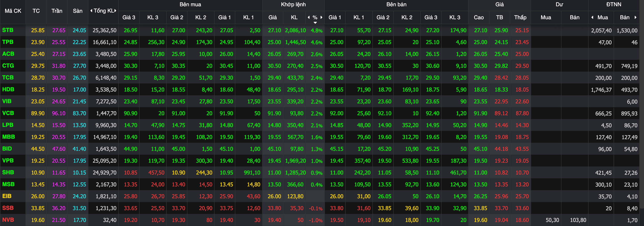Click Cao high price column header

(x=478, y=17)
